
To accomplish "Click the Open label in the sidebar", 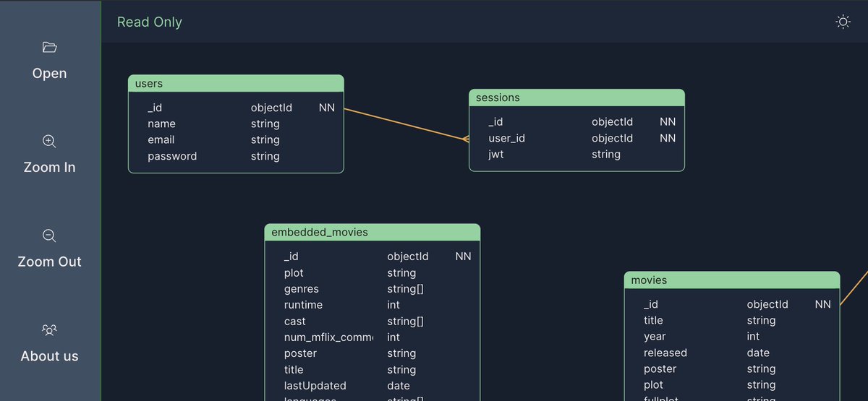I will (49, 73).
